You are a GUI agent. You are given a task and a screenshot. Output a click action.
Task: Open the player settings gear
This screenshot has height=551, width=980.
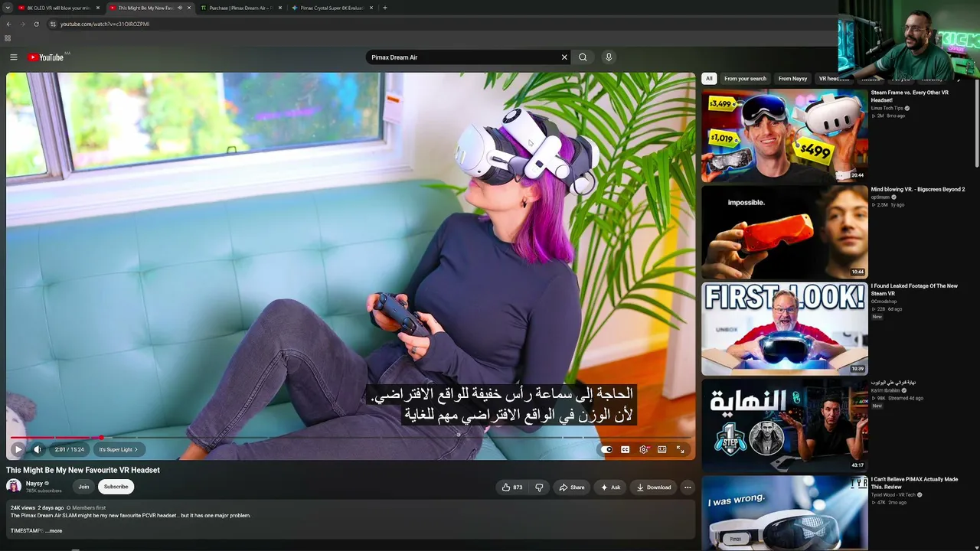pos(643,449)
